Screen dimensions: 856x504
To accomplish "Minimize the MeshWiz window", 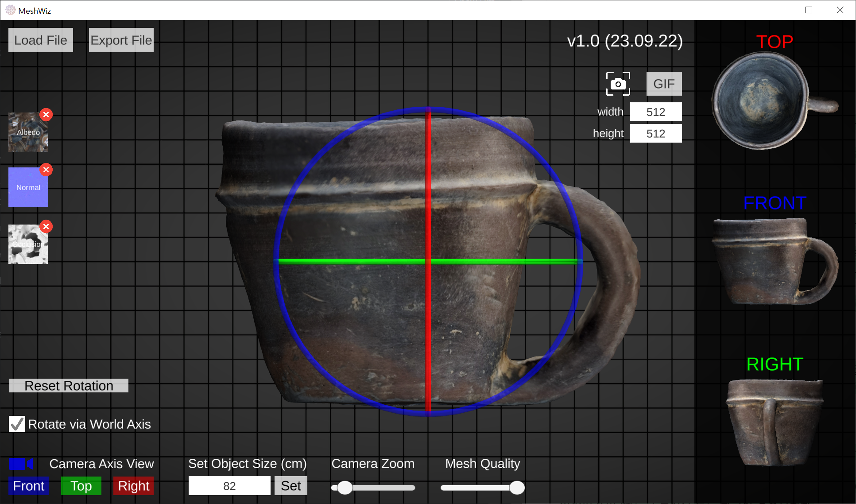I will pos(778,10).
